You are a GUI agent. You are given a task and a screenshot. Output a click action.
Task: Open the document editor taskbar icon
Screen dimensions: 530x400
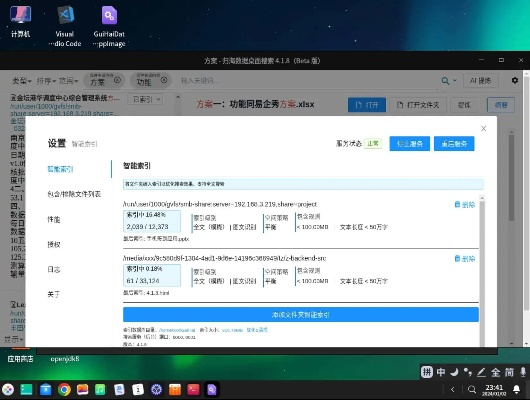[x=119, y=390]
